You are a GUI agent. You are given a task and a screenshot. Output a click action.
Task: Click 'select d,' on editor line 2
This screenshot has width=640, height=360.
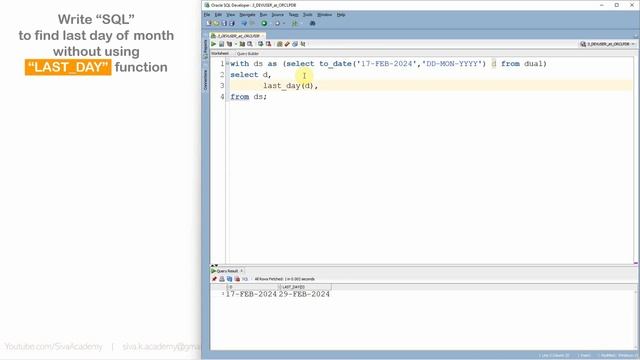tap(251, 75)
